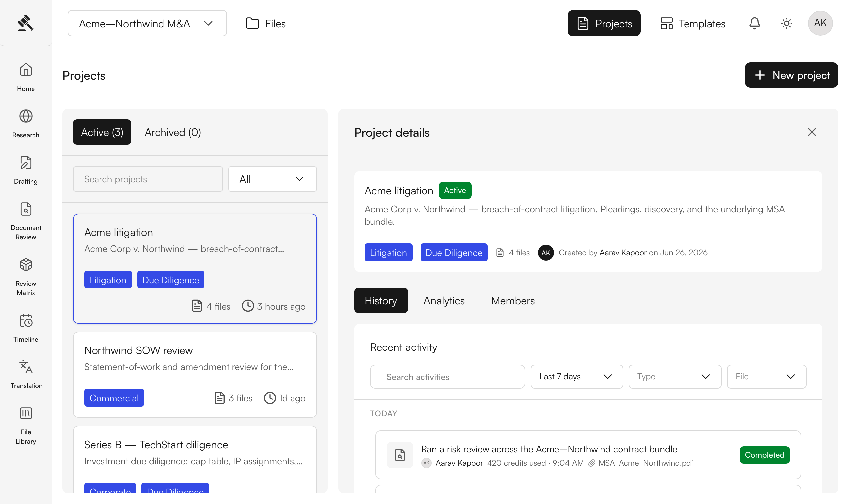Select the Series B — TechStart diligence card
This screenshot has height=504, width=849.
[195, 459]
